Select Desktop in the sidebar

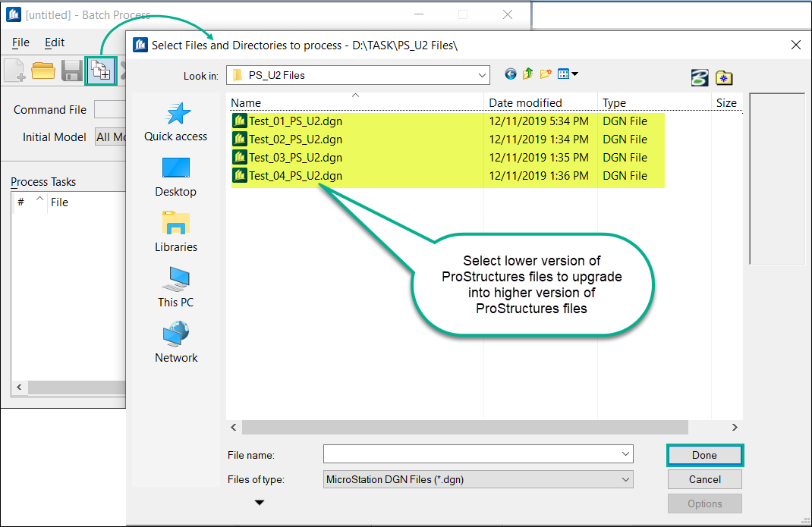pos(175,177)
